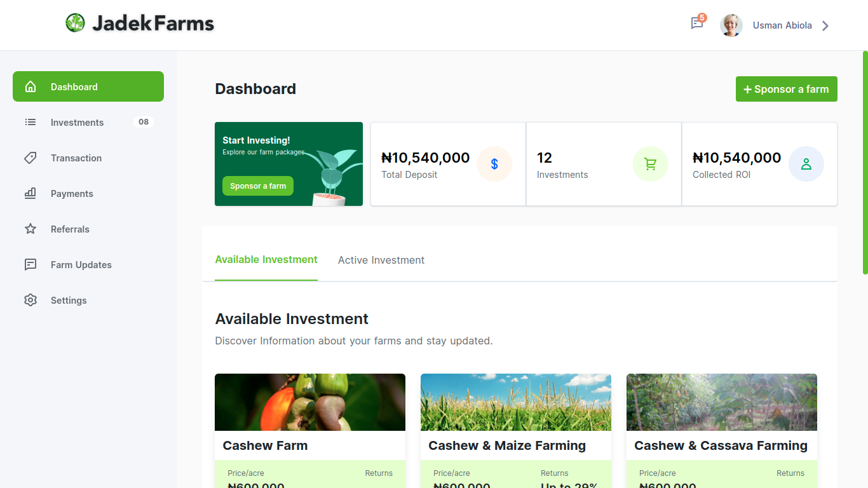Viewport: 868px width, 488px height.
Task: Click the dollar sign Total Deposit icon
Action: point(494,164)
